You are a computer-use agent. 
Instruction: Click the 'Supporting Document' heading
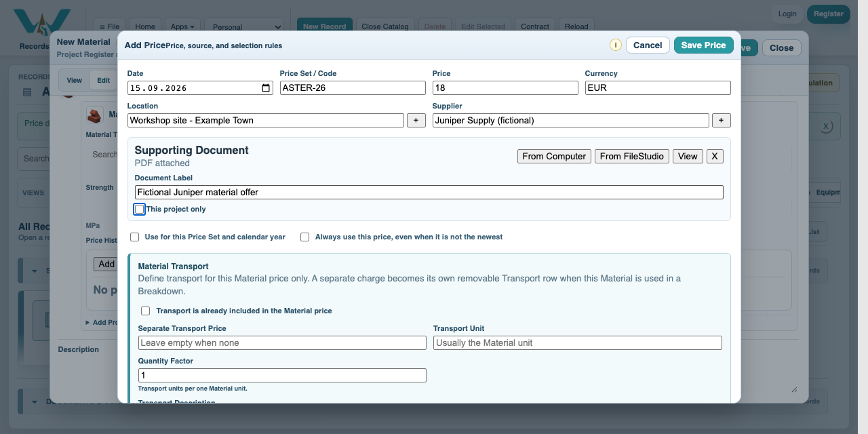pyautogui.click(x=192, y=150)
